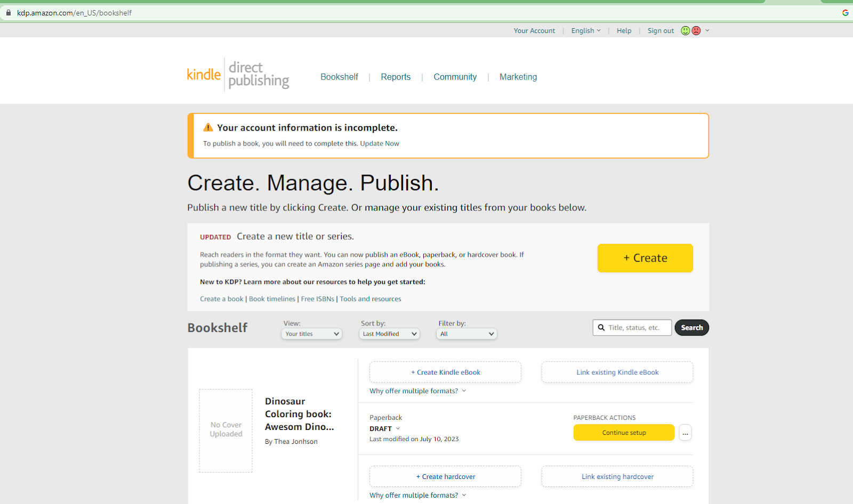The width and height of the screenshot is (853, 504).
Task: Open the 'Free ISBNs' link
Action: [318, 299]
